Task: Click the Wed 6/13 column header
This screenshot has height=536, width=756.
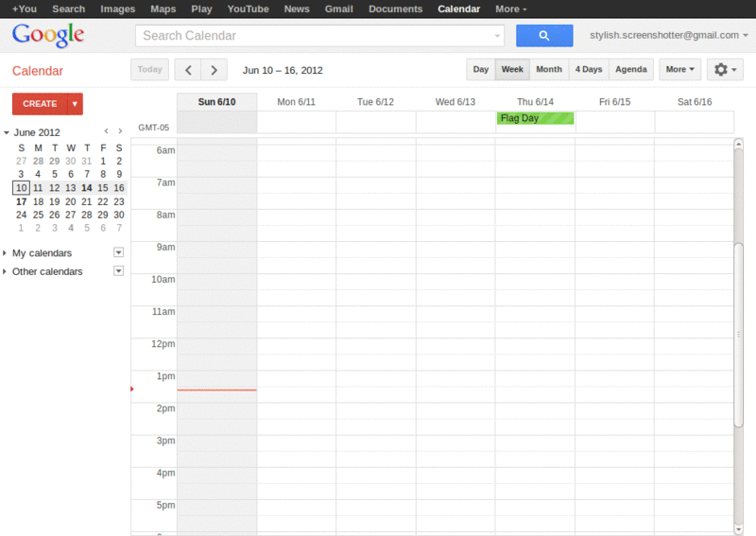Action: coord(455,102)
